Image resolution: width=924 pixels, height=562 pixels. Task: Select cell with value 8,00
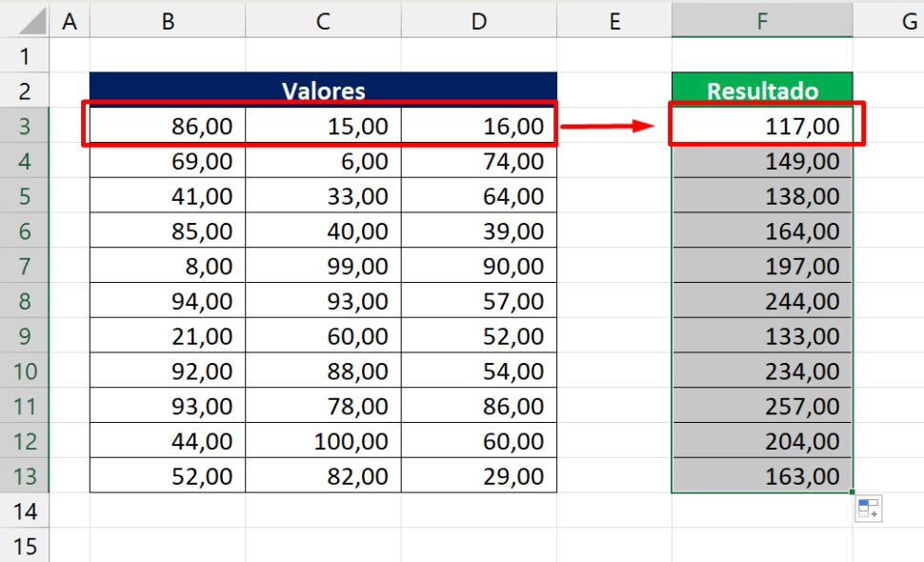pyautogui.click(x=168, y=266)
